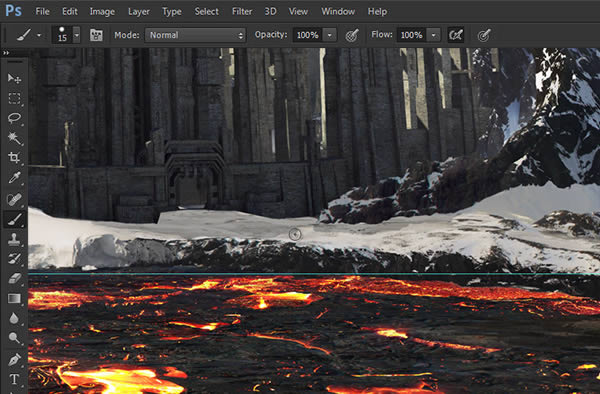
Task: Open the View menu
Action: point(298,11)
